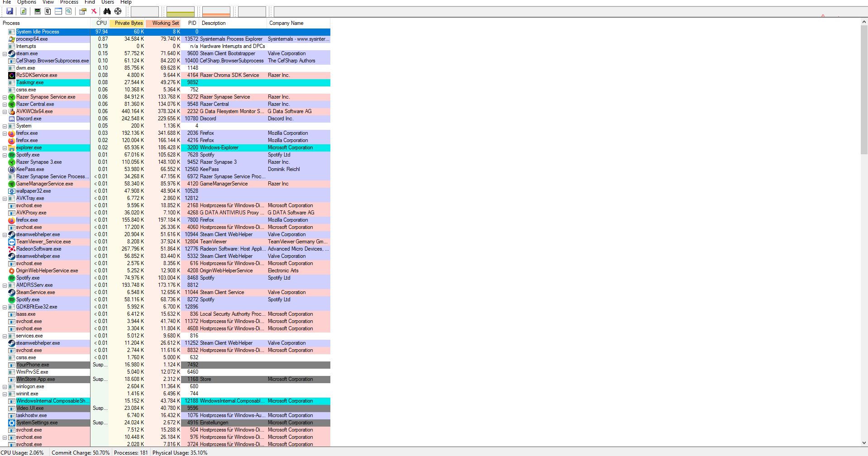Sort by Company Name column header
The image size is (868, 456).
coord(299,23)
